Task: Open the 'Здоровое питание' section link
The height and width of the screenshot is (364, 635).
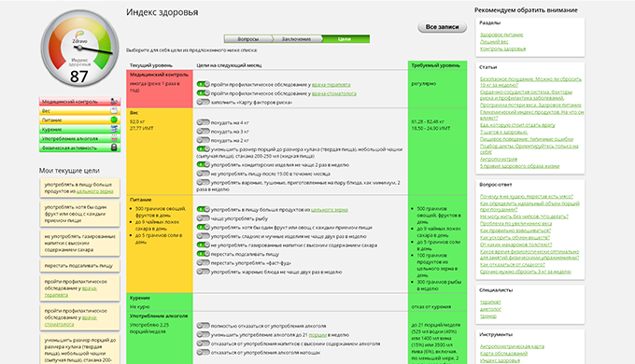Action: [x=501, y=35]
